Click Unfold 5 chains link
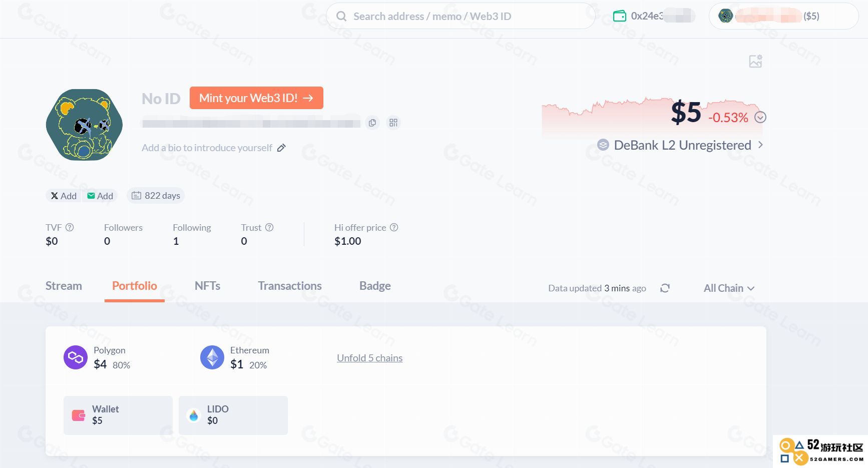This screenshot has width=868, height=468. tap(369, 358)
